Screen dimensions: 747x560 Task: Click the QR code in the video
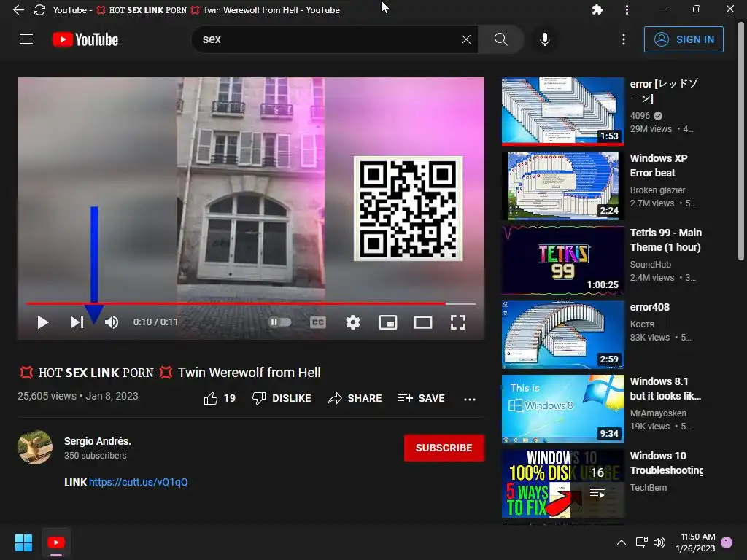[x=409, y=209]
